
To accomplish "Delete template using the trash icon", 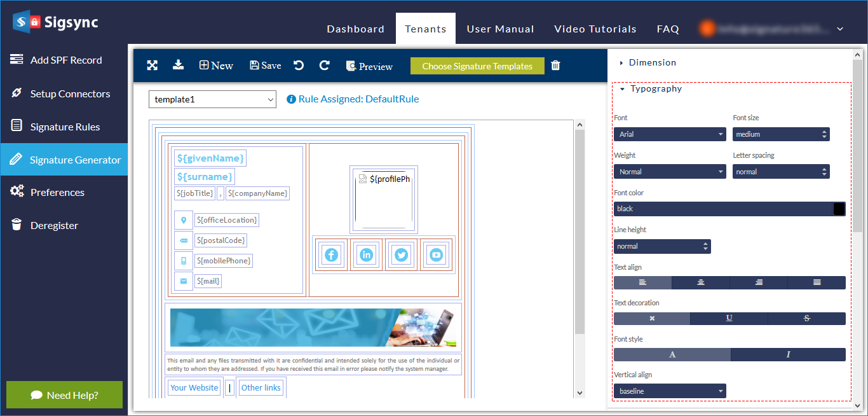I will pos(555,66).
